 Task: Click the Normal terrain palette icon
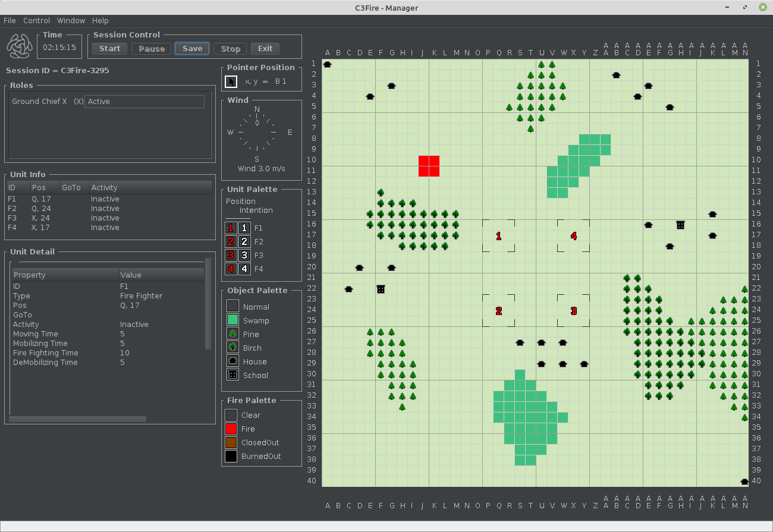(x=232, y=307)
